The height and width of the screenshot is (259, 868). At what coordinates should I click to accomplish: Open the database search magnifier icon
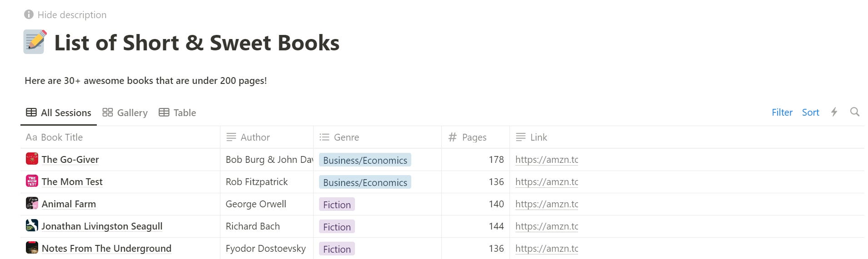tap(854, 112)
